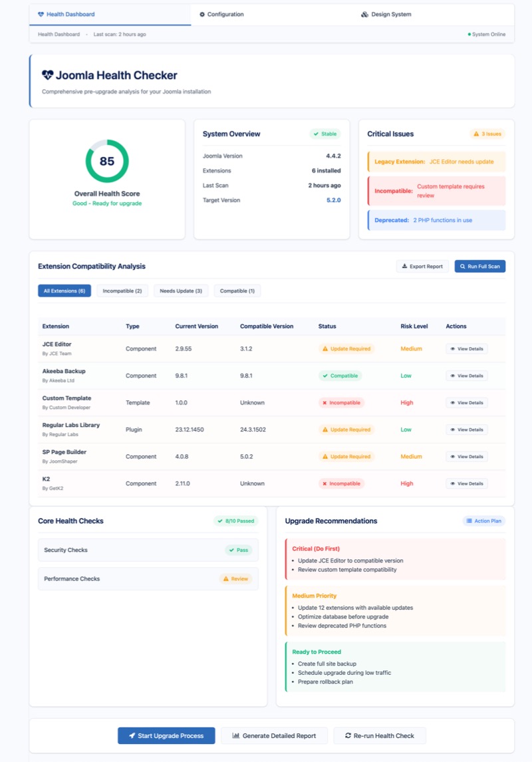This screenshot has height=762, width=532.
Task: Click the chart icon in Generate Detailed Report
Action: [x=235, y=735]
